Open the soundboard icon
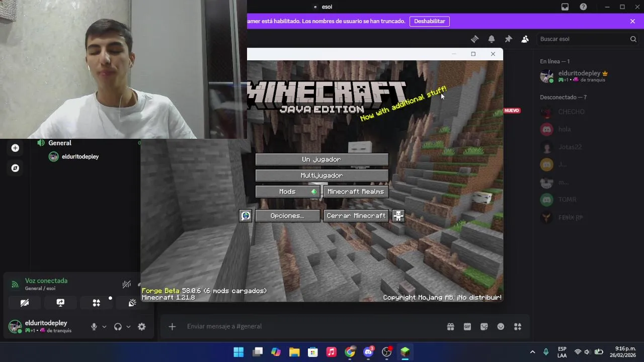This screenshot has width=644, height=362. click(x=132, y=303)
